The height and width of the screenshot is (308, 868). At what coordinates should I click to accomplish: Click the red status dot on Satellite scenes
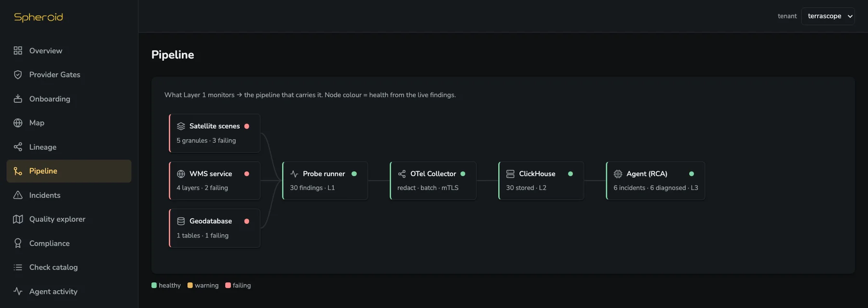247,126
